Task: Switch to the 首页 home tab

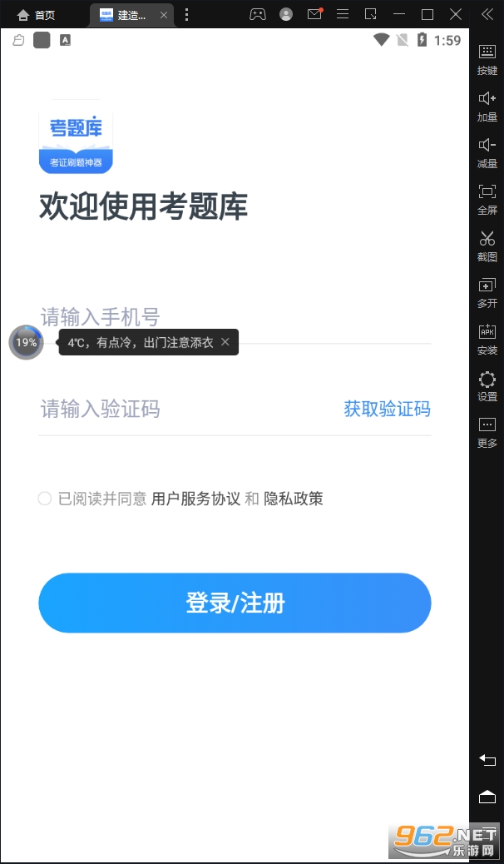Action: click(37, 15)
